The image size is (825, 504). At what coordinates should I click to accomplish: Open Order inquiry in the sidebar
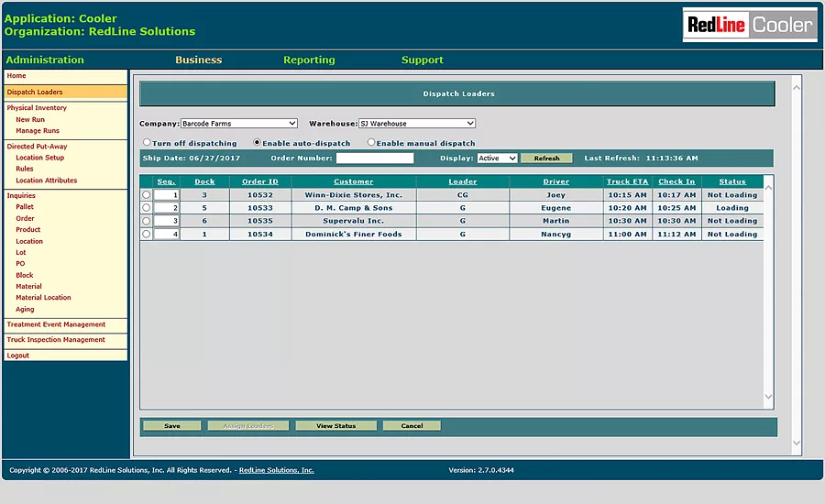coord(25,218)
